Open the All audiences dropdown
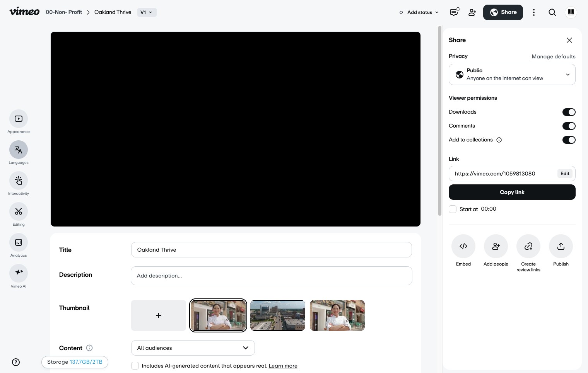 click(193, 348)
